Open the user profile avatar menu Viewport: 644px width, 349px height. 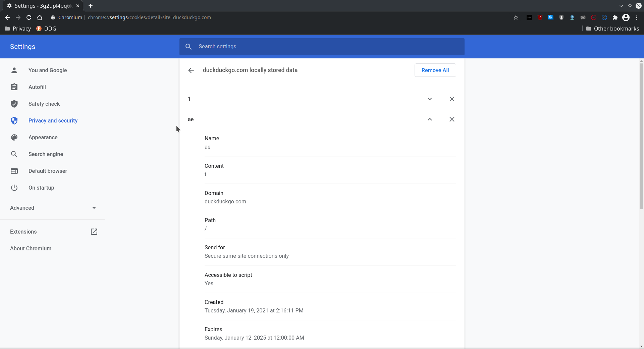pos(626,17)
